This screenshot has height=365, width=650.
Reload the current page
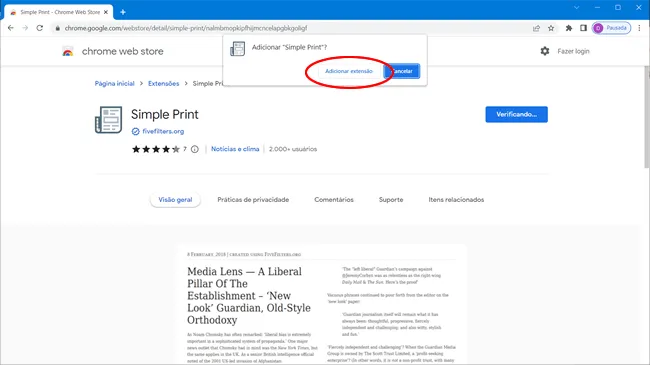click(40, 28)
